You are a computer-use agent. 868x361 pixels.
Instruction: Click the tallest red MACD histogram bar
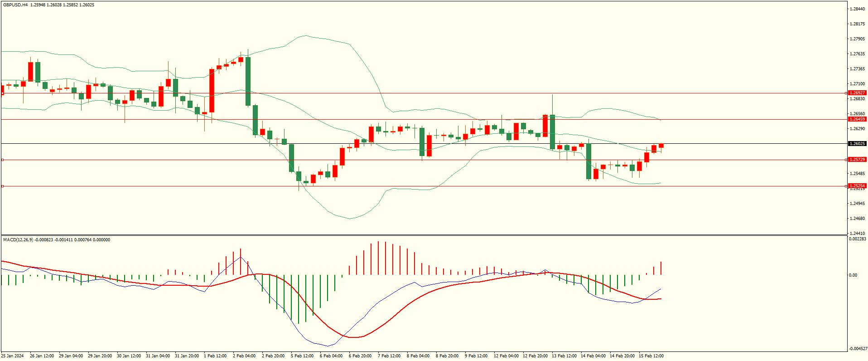point(378,258)
